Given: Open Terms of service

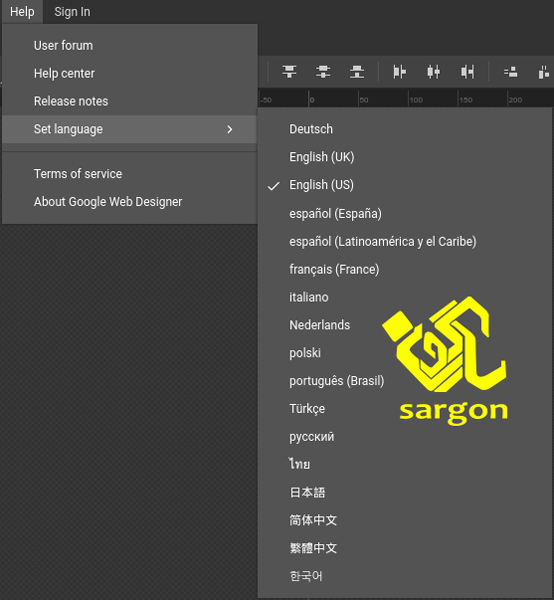Looking at the screenshot, I should (130, 174).
